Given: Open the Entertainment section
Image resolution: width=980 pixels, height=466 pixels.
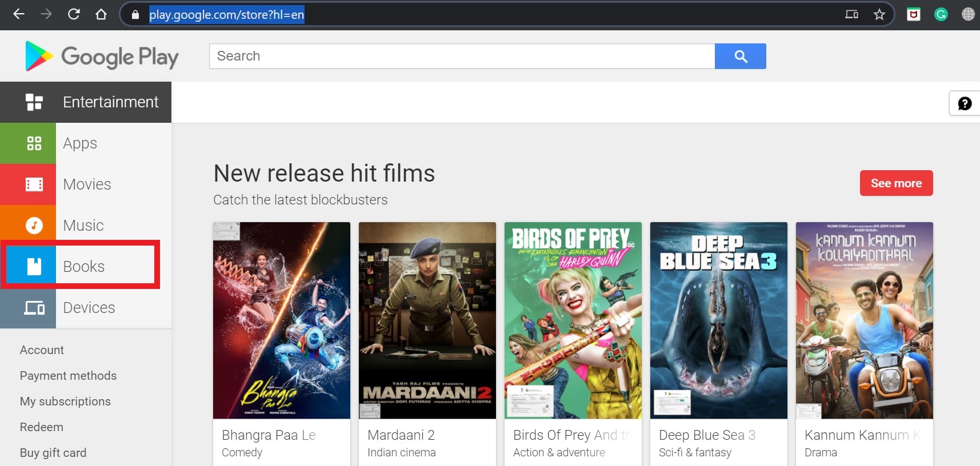Looking at the screenshot, I should (86, 102).
